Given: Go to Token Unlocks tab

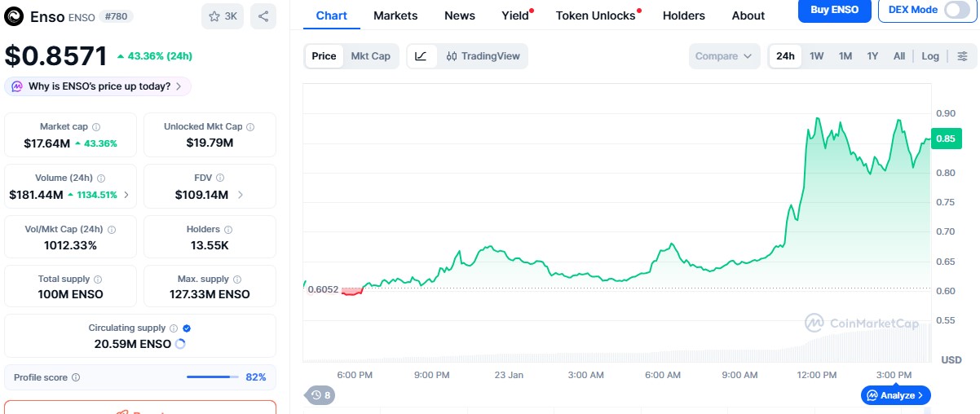Looking at the screenshot, I should 595,15.
